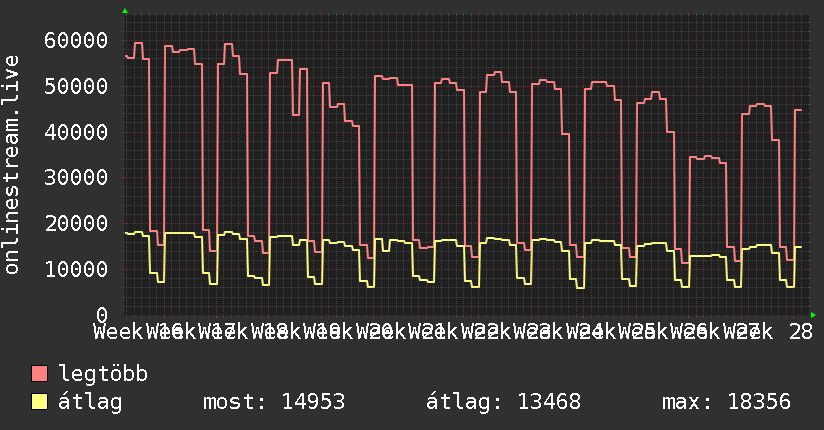The width and height of the screenshot is (824, 430).
Task: Select the átlag legend label
Action: tap(90, 402)
